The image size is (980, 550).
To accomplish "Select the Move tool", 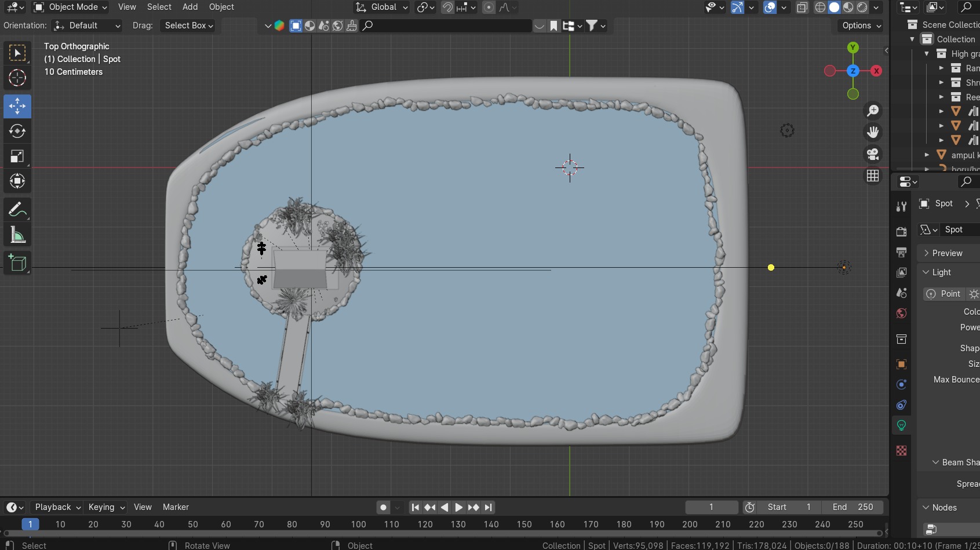I will point(17,106).
